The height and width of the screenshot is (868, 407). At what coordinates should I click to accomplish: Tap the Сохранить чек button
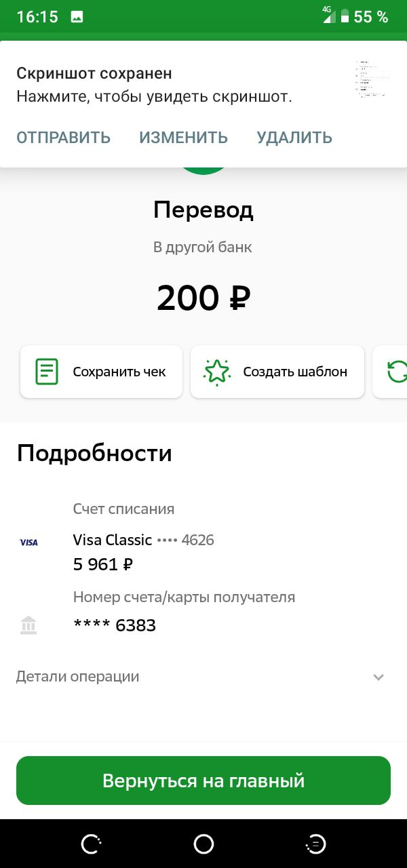point(102,372)
